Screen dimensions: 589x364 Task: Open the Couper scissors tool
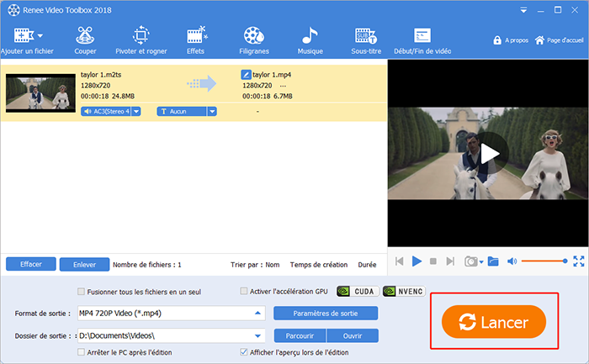tap(85, 41)
